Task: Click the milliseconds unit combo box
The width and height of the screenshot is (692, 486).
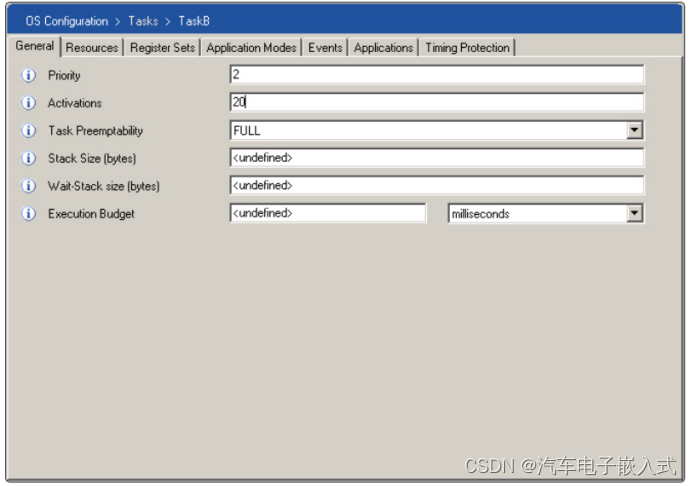Action: 545,213
